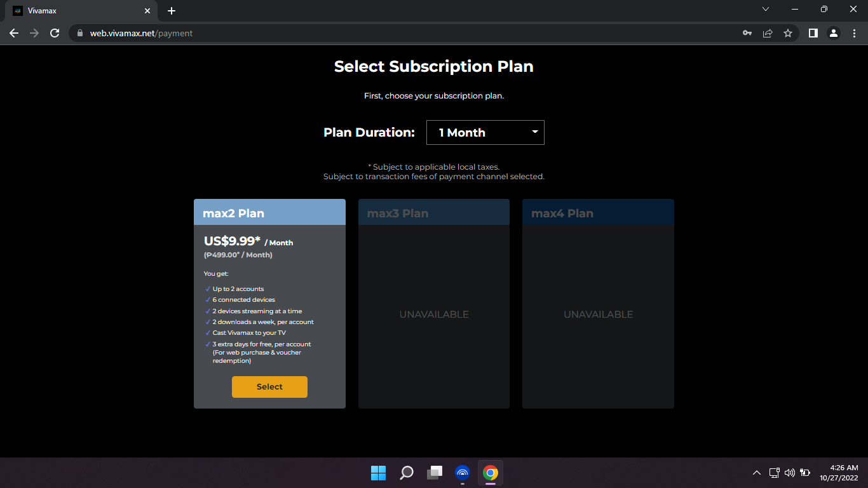Click the max2 Plan card header
Viewport: 868px width, 488px height.
[269, 212]
